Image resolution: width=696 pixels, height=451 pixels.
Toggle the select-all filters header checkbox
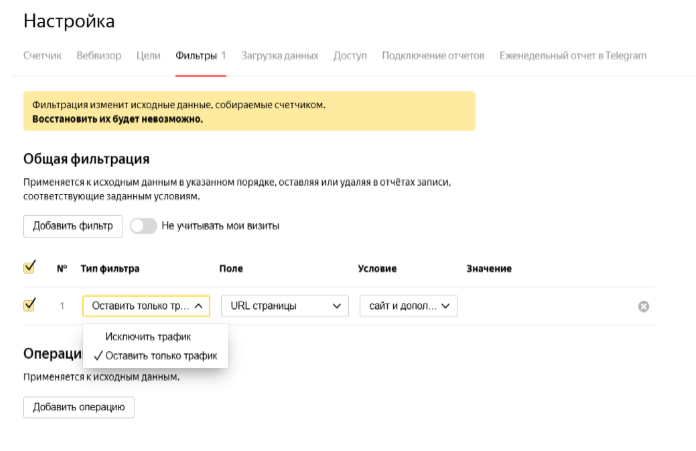(29, 268)
